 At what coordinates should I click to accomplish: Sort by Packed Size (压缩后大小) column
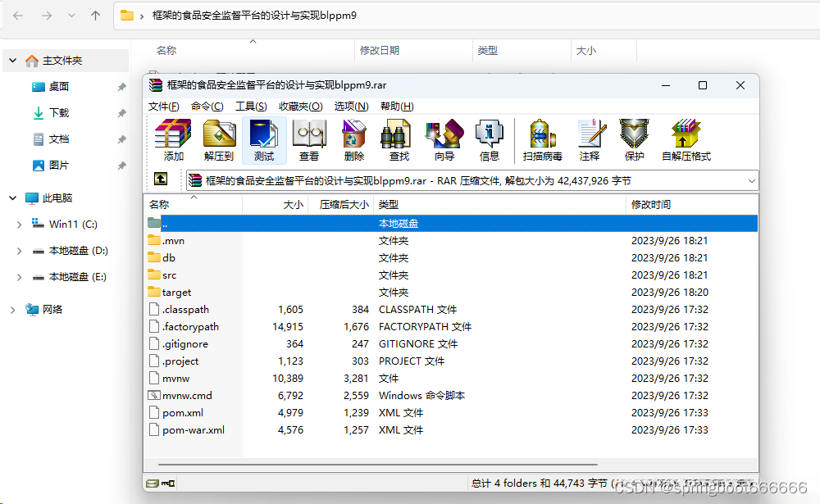point(341,204)
